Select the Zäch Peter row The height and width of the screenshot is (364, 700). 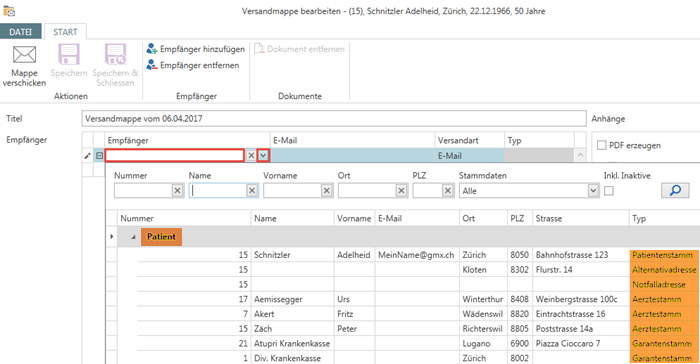click(404, 329)
